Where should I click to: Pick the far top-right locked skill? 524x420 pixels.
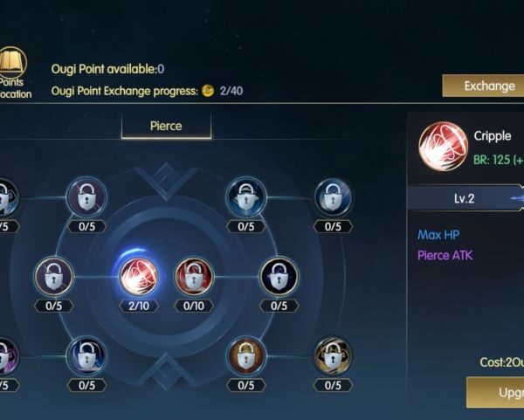pyautogui.click(x=334, y=197)
